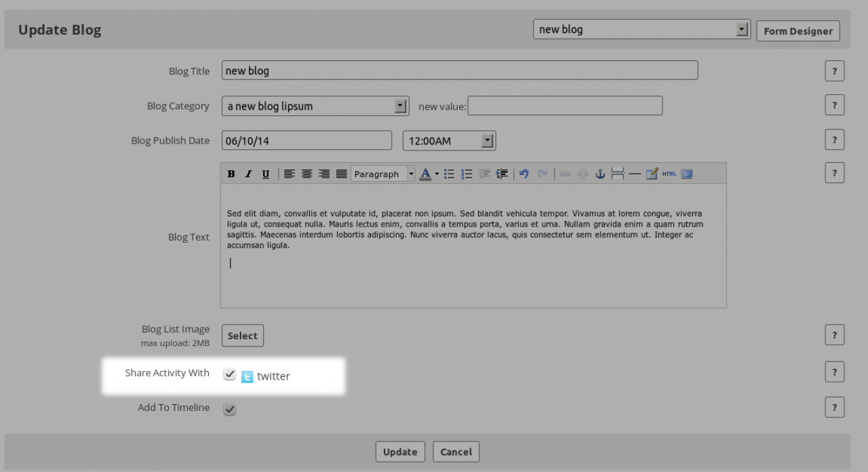Viewport: 868px width, 472px height.
Task: Apply italic formatting to blog text
Action: pos(248,174)
